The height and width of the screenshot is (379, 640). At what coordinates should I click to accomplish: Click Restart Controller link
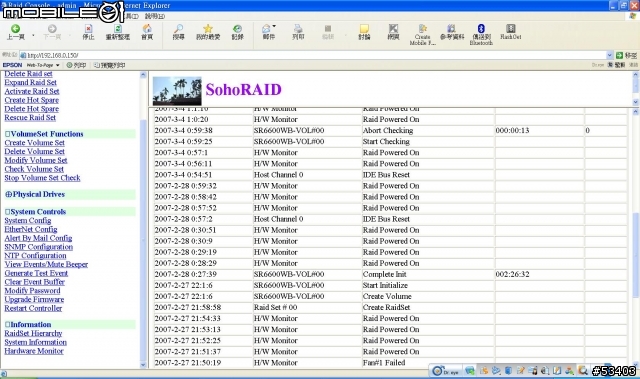pyautogui.click(x=33, y=308)
